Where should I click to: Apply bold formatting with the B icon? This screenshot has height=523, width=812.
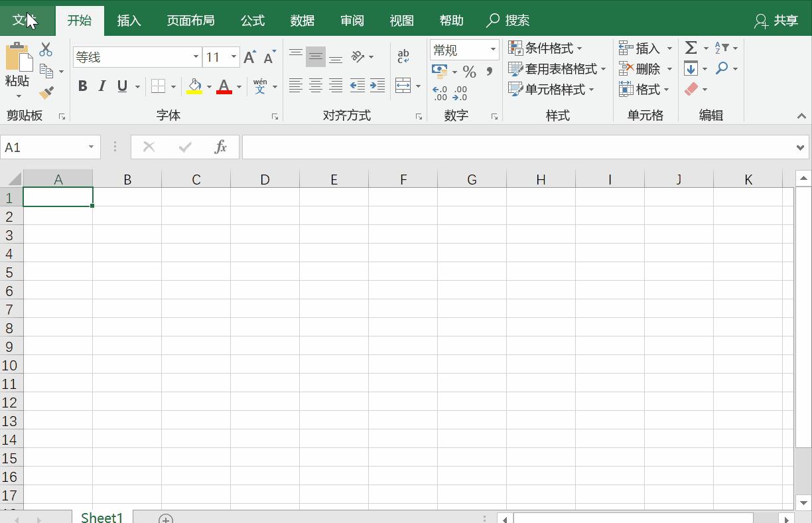coord(82,86)
